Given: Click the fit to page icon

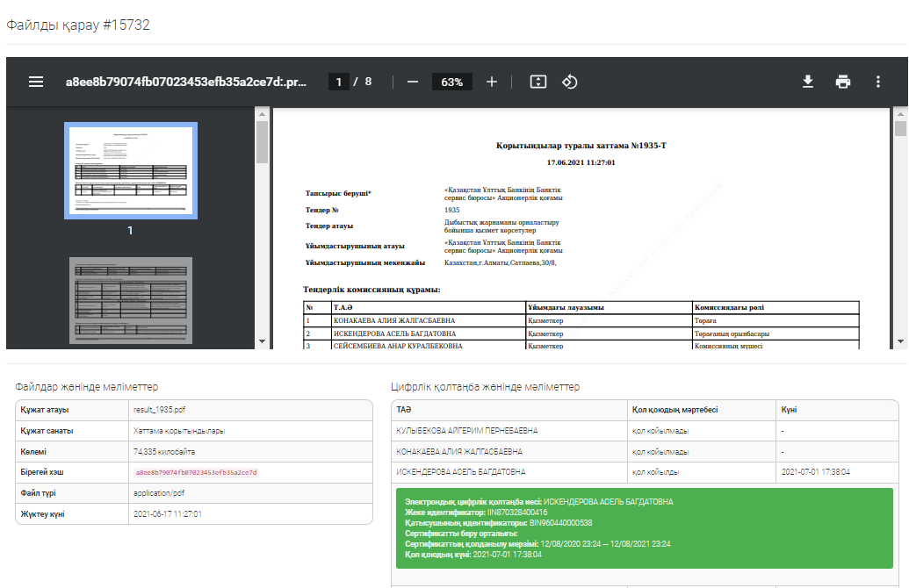Looking at the screenshot, I should [x=538, y=82].
